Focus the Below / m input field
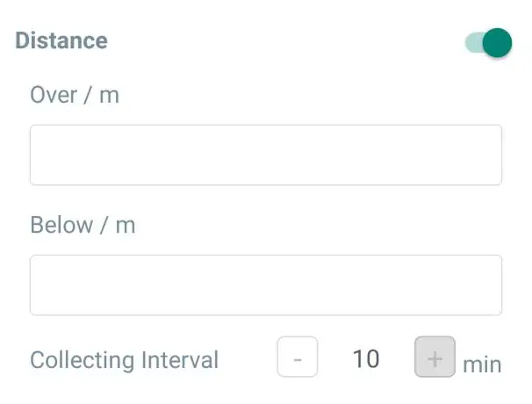This screenshot has height=404, width=532. pos(265,285)
